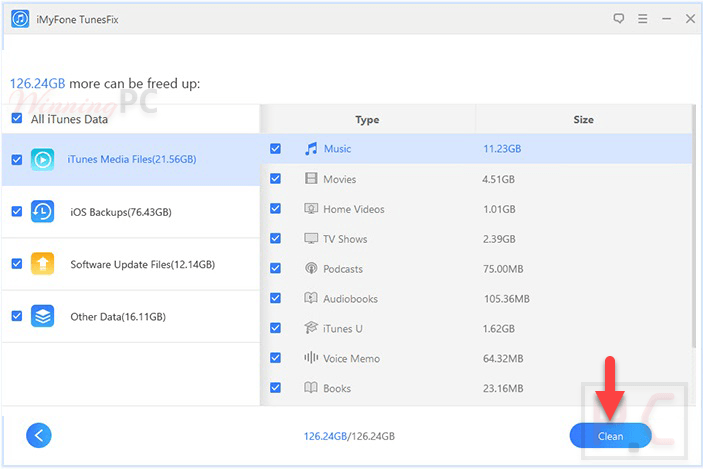Click the Home Videos label text
The height and width of the screenshot is (469, 703).
click(354, 209)
